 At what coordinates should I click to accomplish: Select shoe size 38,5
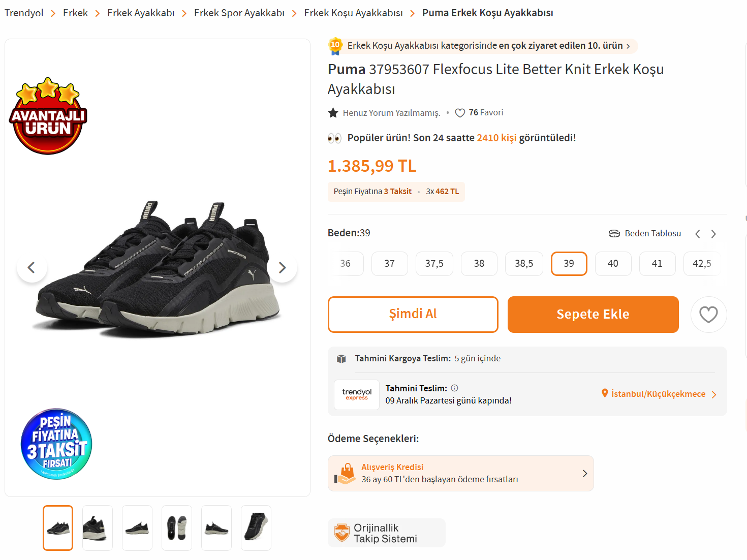pos(524,264)
